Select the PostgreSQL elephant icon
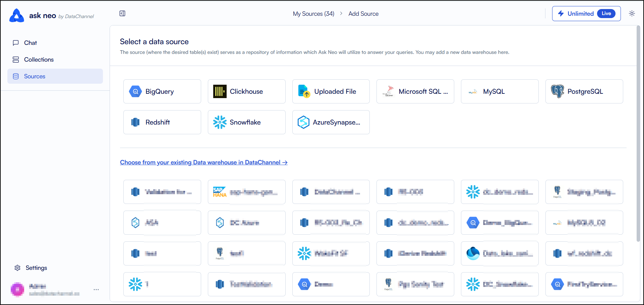Screen dimensions: 644x305 558,91
